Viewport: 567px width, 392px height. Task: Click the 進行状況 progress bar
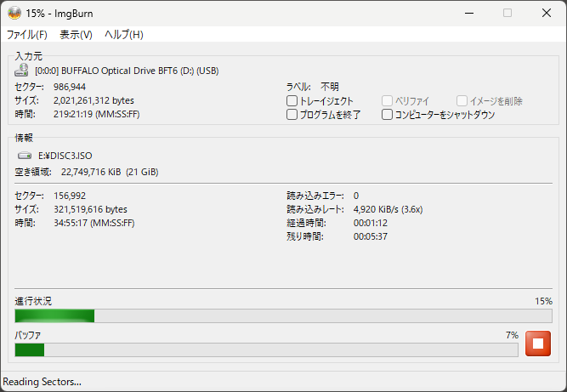(x=284, y=315)
